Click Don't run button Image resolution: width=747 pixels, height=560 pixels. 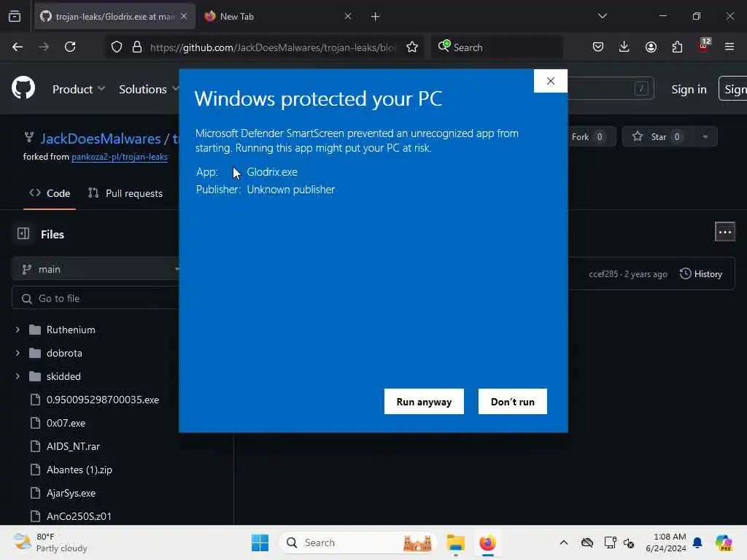(513, 402)
